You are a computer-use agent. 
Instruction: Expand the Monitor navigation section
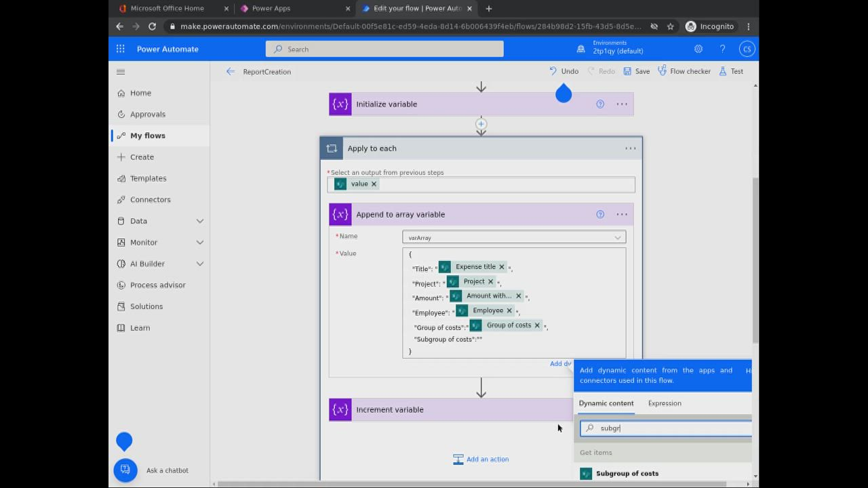point(200,243)
